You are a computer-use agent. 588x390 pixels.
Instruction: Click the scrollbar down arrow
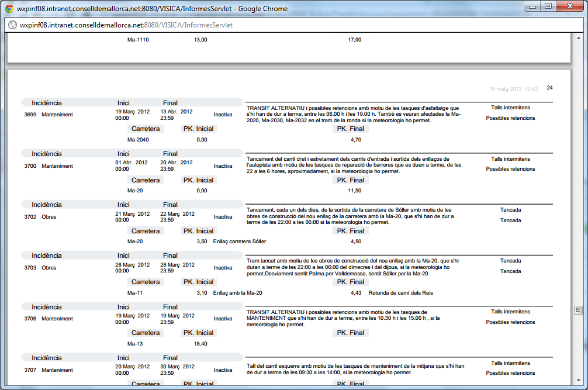click(579, 381)
